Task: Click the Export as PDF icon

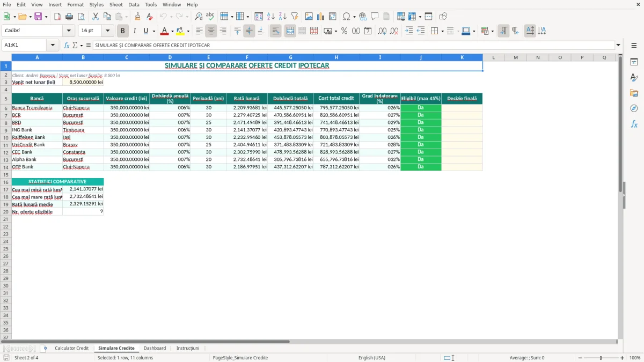Action: [x=58, y=17]
